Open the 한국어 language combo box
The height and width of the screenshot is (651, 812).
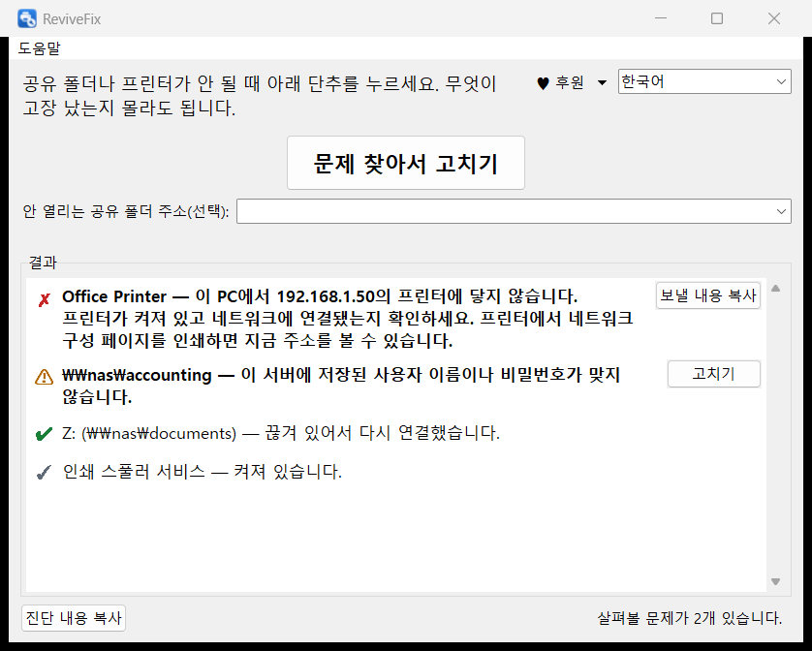pyautogui.click(x=704, y=81)
